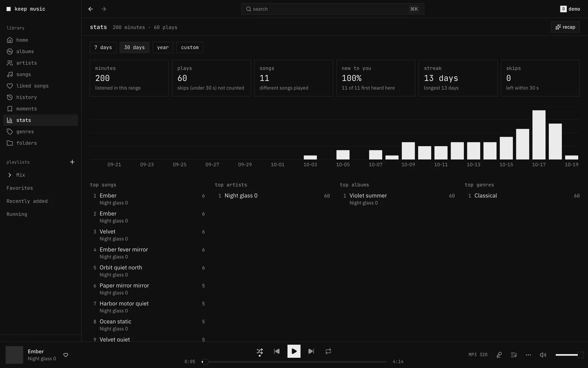This screenshot has width=588, height=368.
Task: Go back with the left arrow icon
Action: coord(91,9)
